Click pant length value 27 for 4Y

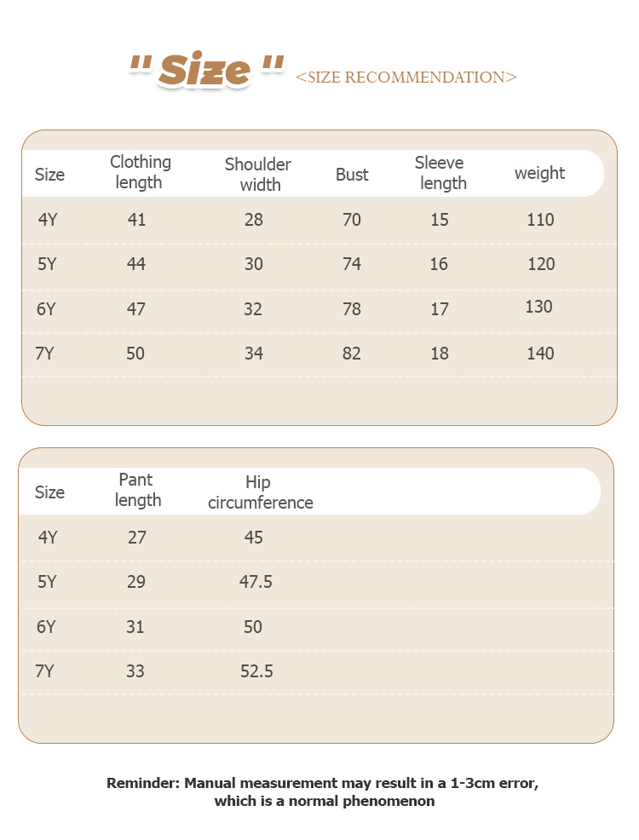pyautogui.click(x=136, y=538)
